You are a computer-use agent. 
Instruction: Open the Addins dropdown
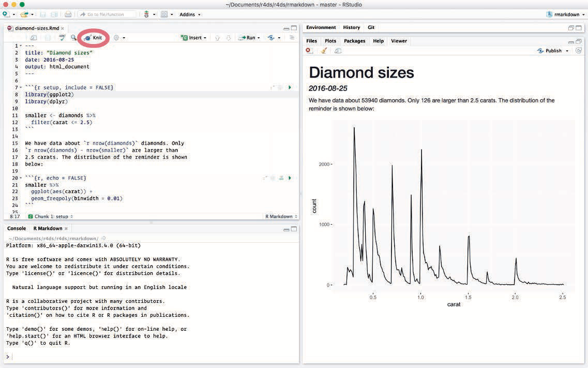coord(190,14)
